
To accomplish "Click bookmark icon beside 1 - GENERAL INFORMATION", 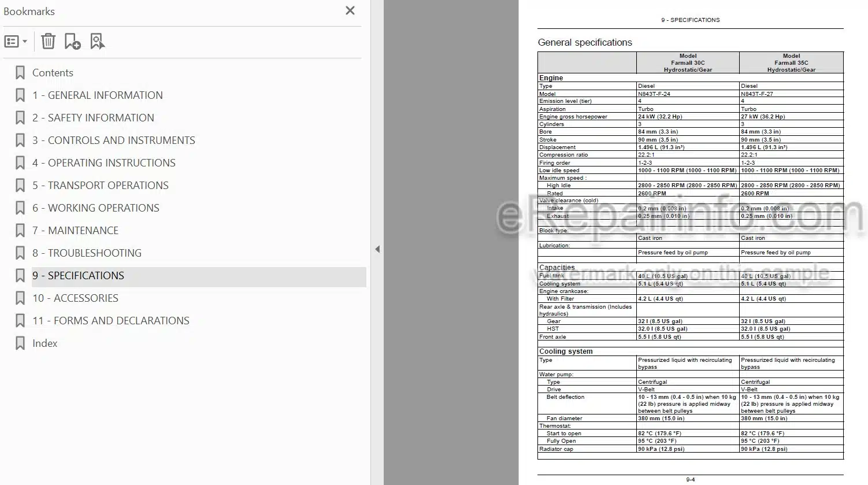I will coord(20,95).
